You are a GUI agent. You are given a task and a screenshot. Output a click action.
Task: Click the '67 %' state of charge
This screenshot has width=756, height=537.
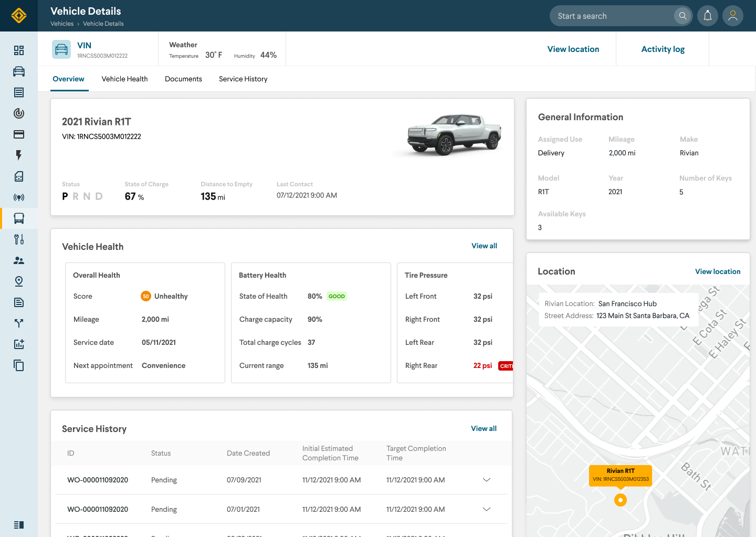coord(134,196)
